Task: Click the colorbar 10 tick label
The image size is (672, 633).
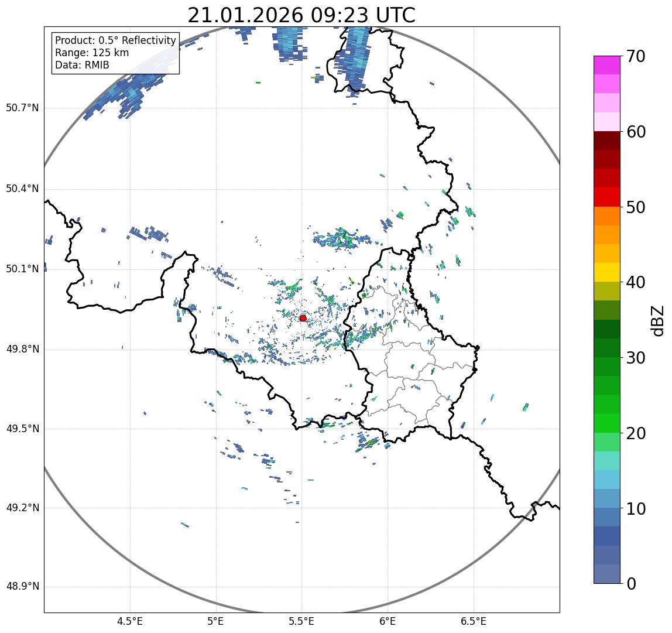Action: click(x=636, y=509)
